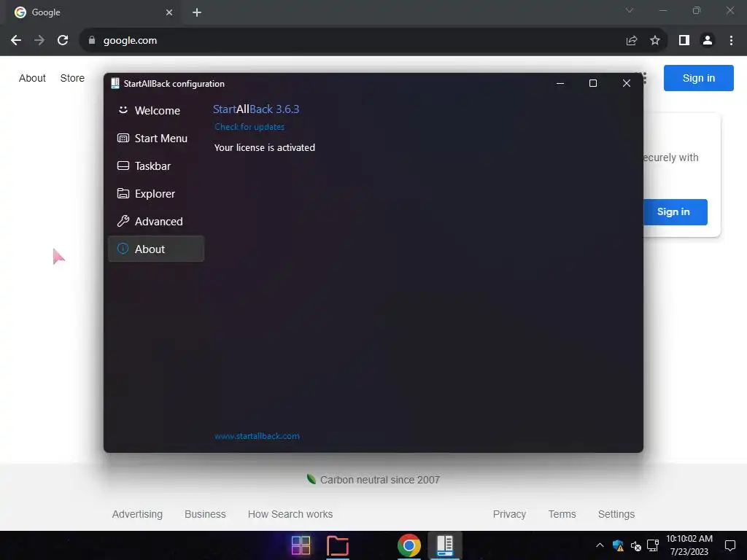The height and width of the screenshot is (560, 747).
Task: Click the Store link on Google page
Action: [x=72, y=78]
